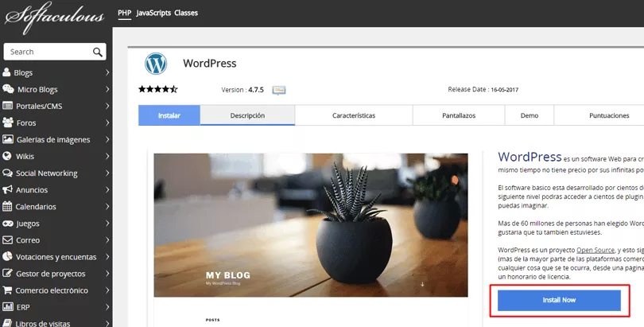644x327 pixels.
Task: Expand the Blogs category chevron
Action: (107, 72)
